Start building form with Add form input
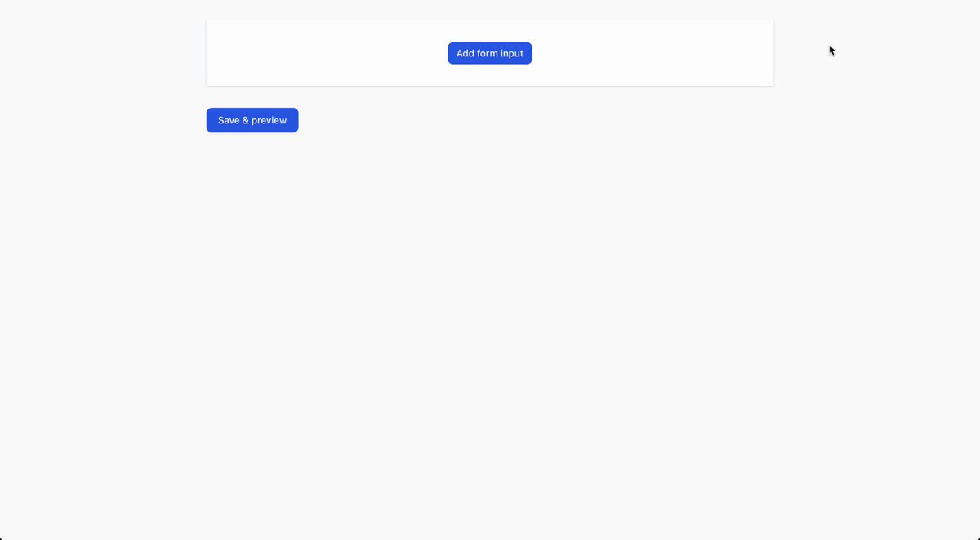The width and height of the screenshot is (980, 540). click(489, 53)
